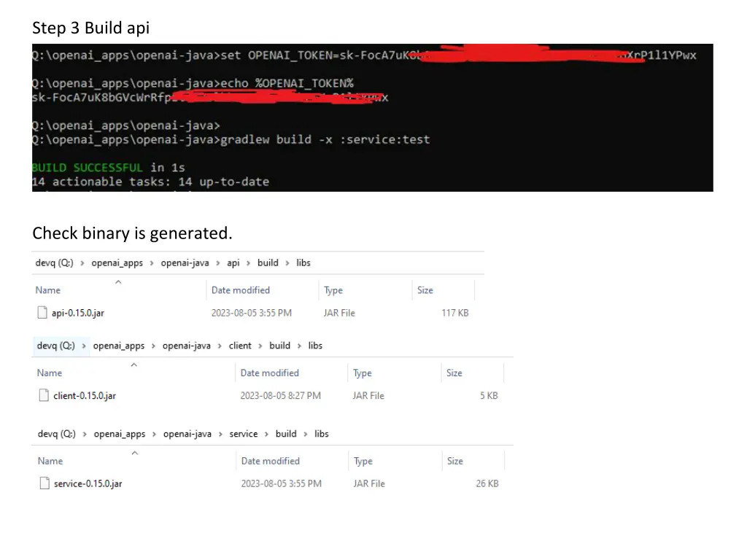Navigate to openai-java in service breadcrumb

pyautogui.click(x=187, y=434)
